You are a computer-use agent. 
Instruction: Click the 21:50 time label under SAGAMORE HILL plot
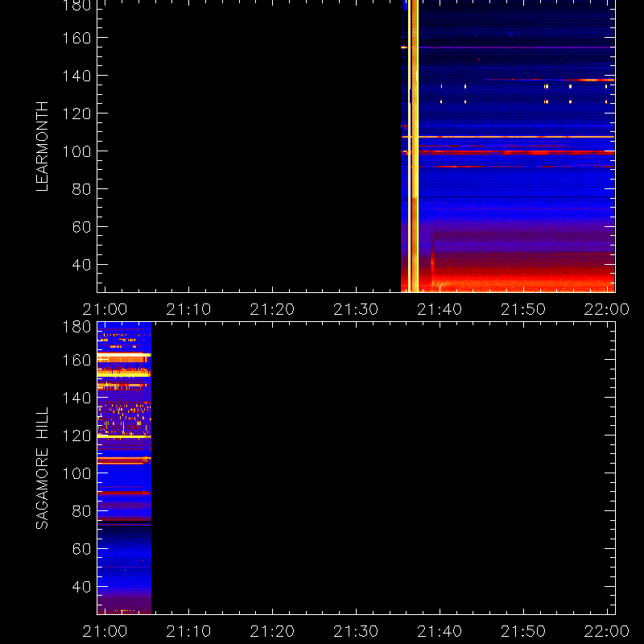tap(523, 631)
